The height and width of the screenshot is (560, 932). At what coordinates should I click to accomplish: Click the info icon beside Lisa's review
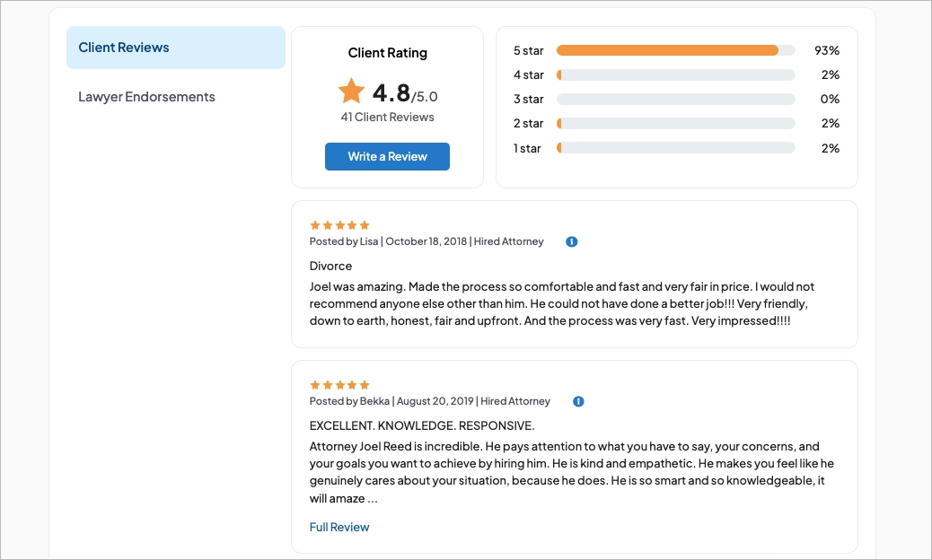point(572,241)
